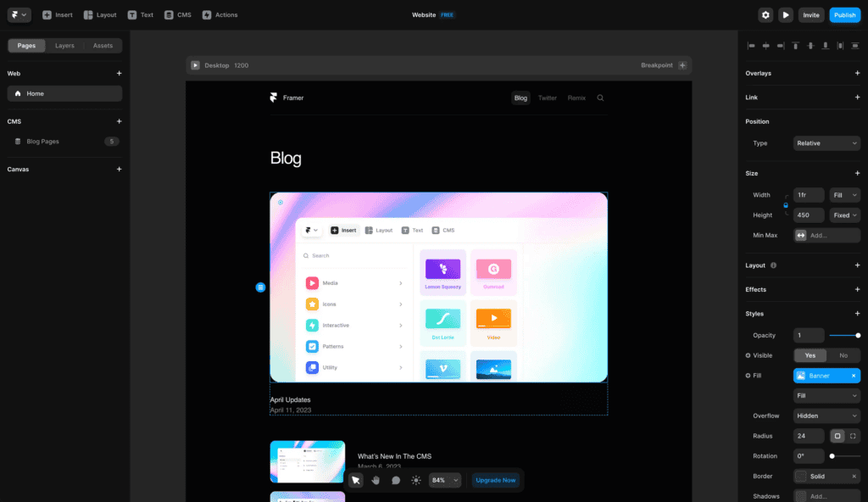Click the Width value field
The image size is (868, 502).
tap(809, 195)
